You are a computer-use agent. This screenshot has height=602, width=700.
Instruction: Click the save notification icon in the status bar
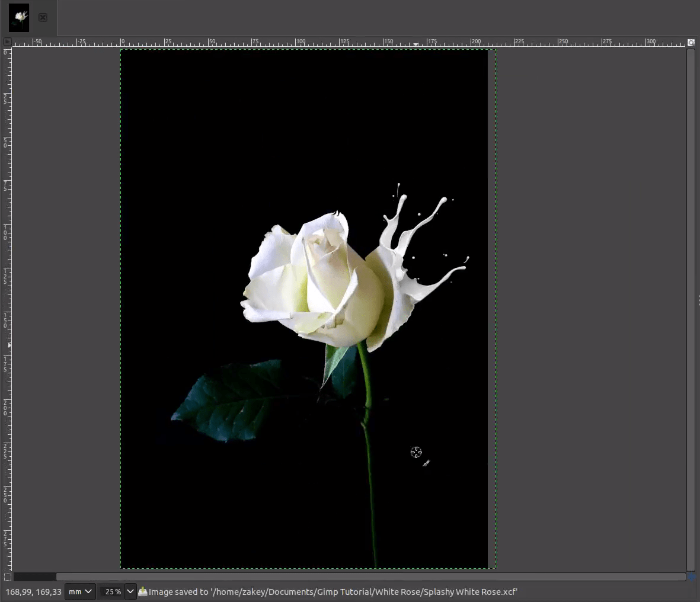pos(143,591)
